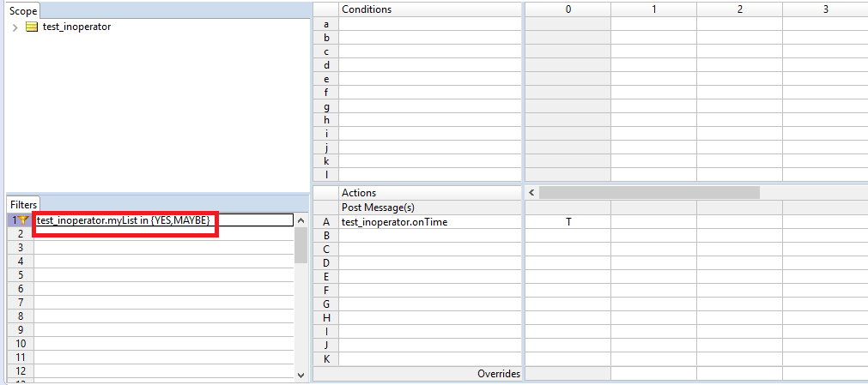This screenshot has height=385, width=868.
Task: Click rule column 2 header
Action: (x=739, y=9)
